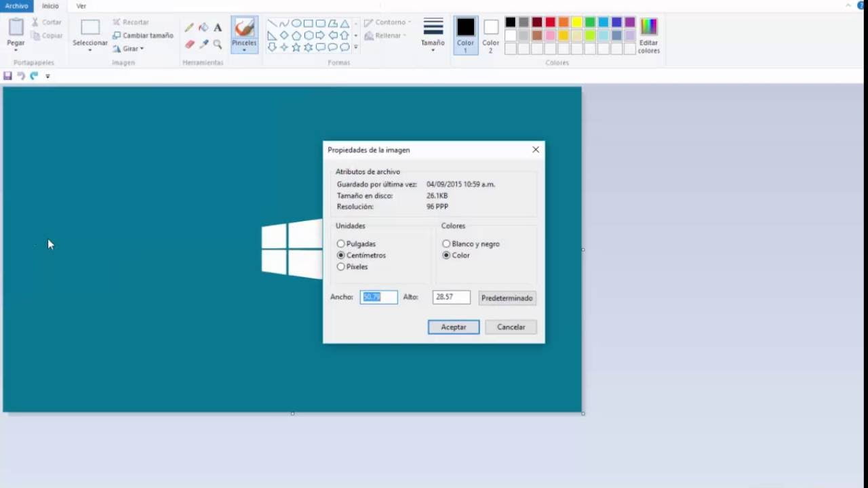Choose the Rounded rectangle shape
The width and height of the screenshot is (868, 488).
tap(321, 23)
